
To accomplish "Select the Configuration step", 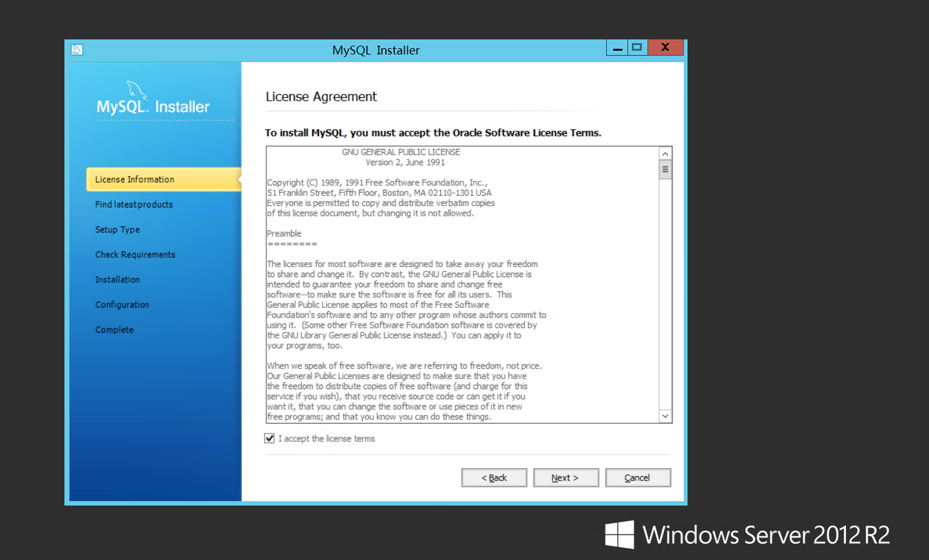I will [122, 305].
